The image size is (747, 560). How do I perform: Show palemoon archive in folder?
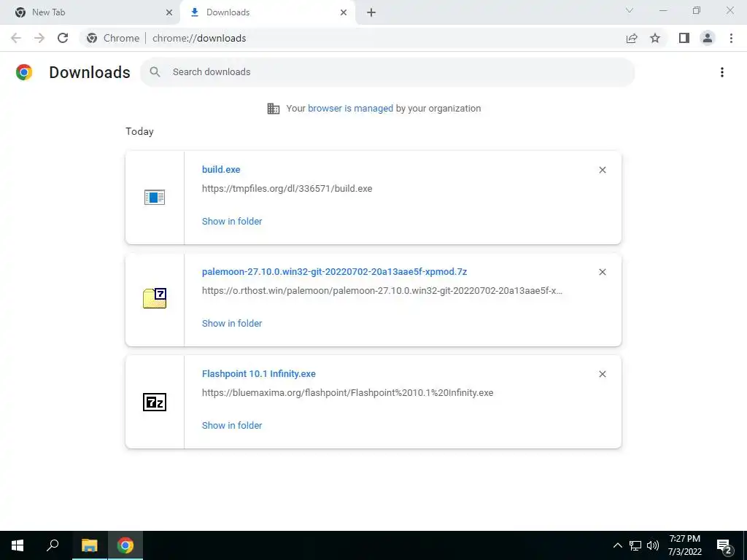point(232,323)
